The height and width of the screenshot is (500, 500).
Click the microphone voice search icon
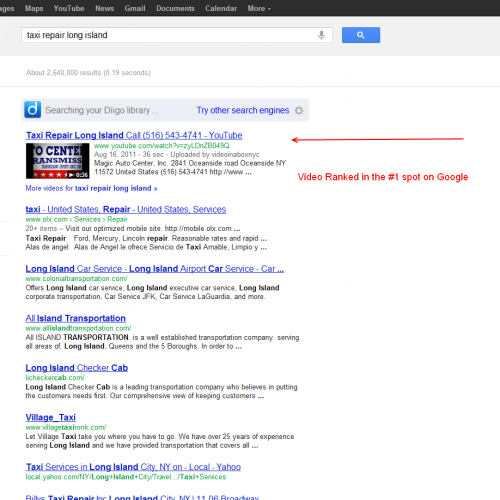click(x=321, y=35)
